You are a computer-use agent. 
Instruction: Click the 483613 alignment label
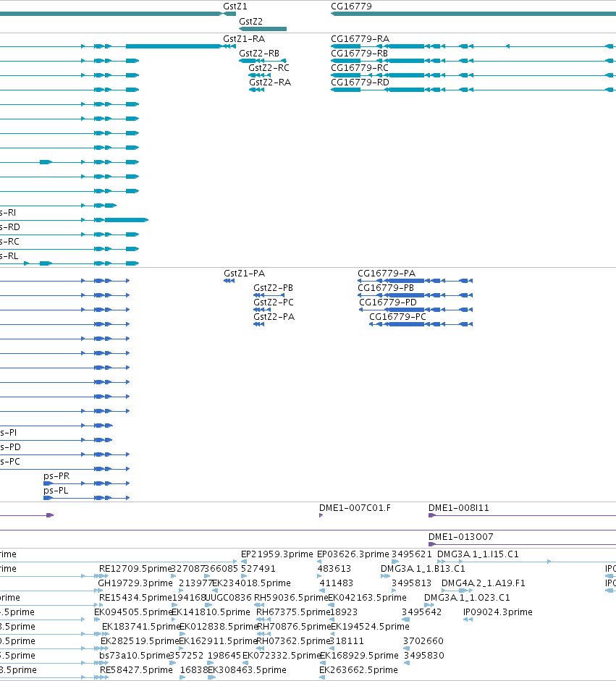click(x=334, y=569)
